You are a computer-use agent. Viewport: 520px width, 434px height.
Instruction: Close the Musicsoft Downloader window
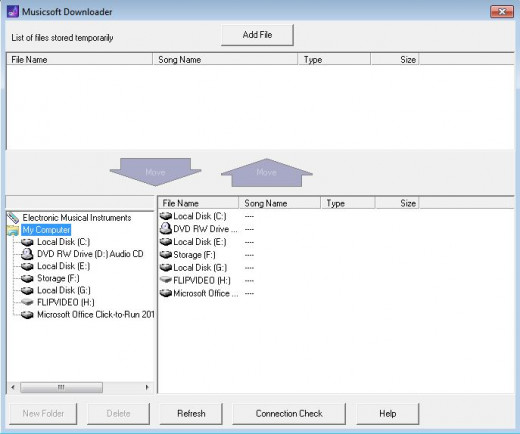coord(502,12)
